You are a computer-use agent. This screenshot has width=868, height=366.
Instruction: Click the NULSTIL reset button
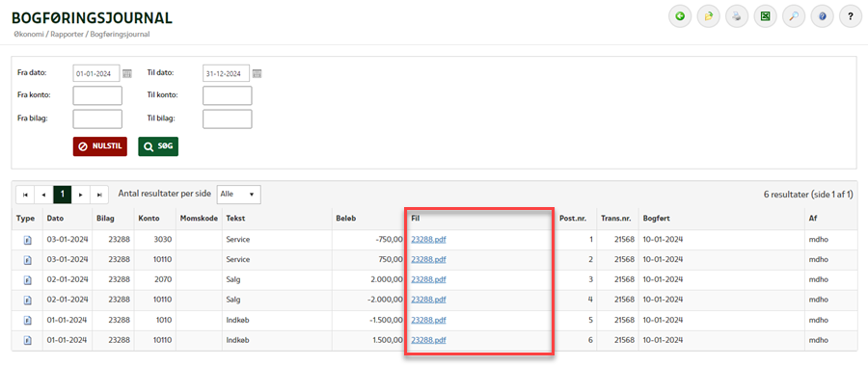[x=100, y=146]
